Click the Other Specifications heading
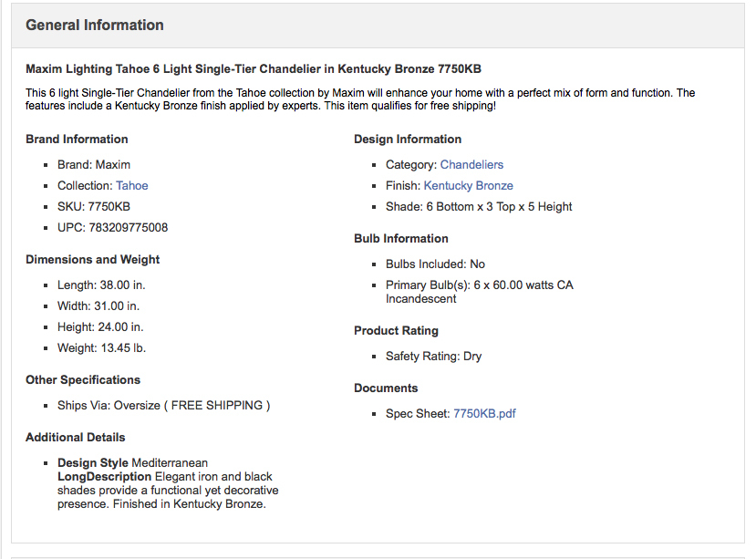 (x=83, y=380)
